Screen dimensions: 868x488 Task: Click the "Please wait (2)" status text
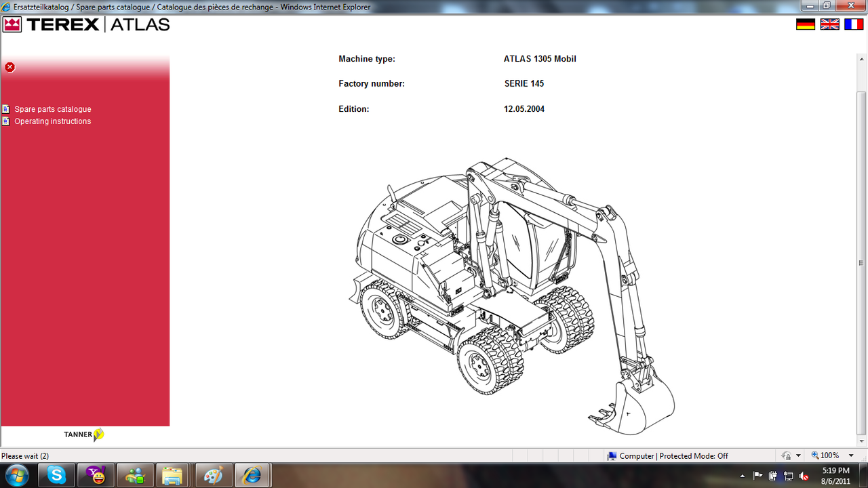(x=25, y=456)
